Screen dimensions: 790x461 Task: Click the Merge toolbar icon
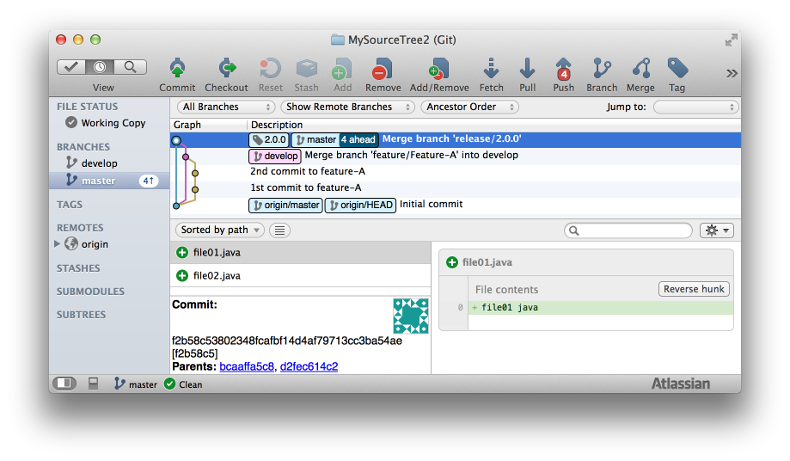click(x=641, y=68)
